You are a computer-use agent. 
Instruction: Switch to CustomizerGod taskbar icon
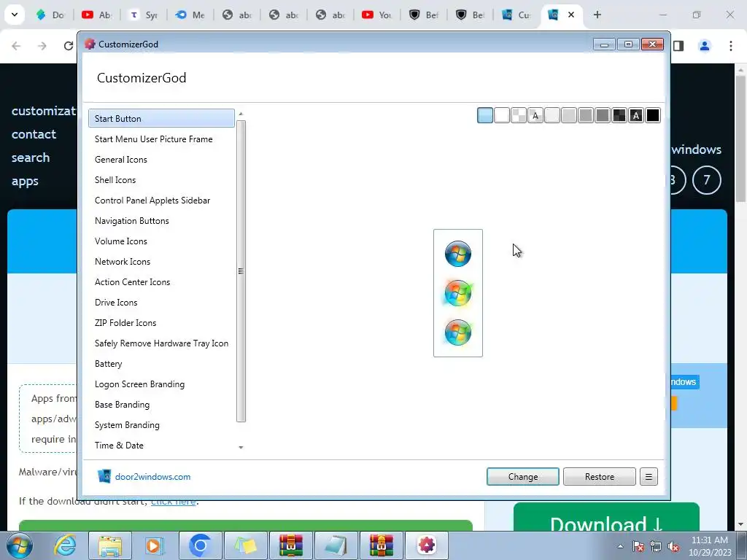coord(426,545)
